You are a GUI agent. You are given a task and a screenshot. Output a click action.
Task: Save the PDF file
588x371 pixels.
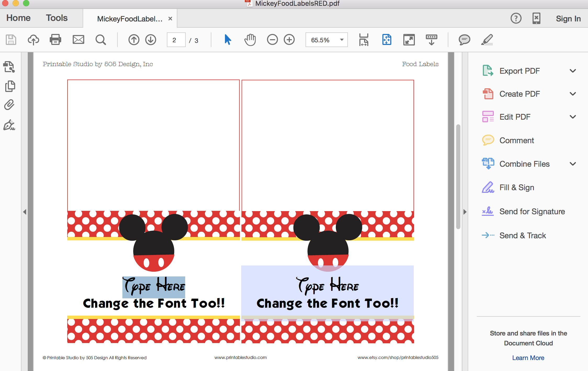[x=10, y=40]
